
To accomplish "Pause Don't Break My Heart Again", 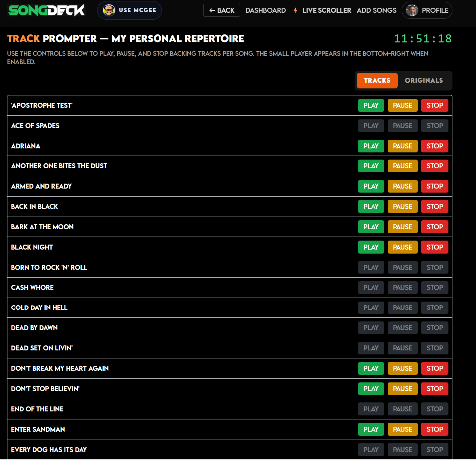I will click(403, 368).
